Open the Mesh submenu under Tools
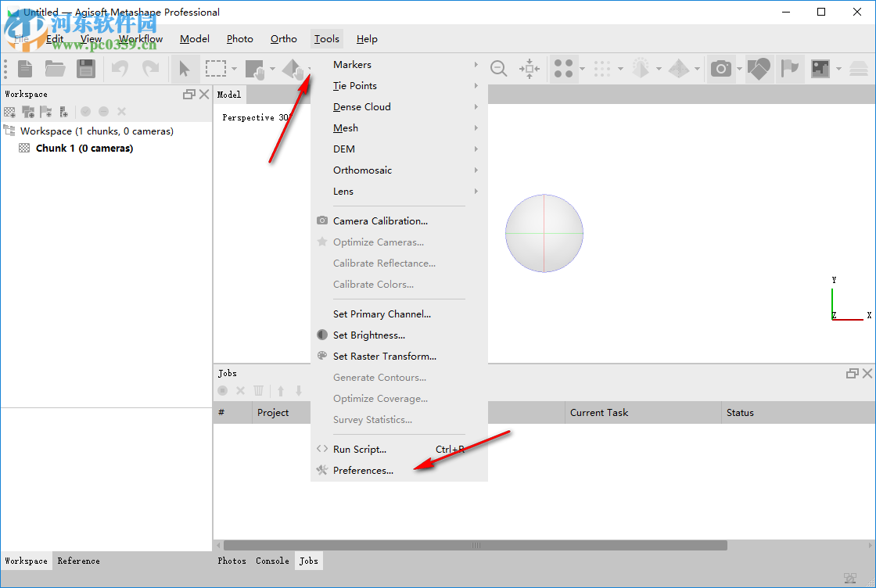Viewport: 876px width, 588px height. 345,127
